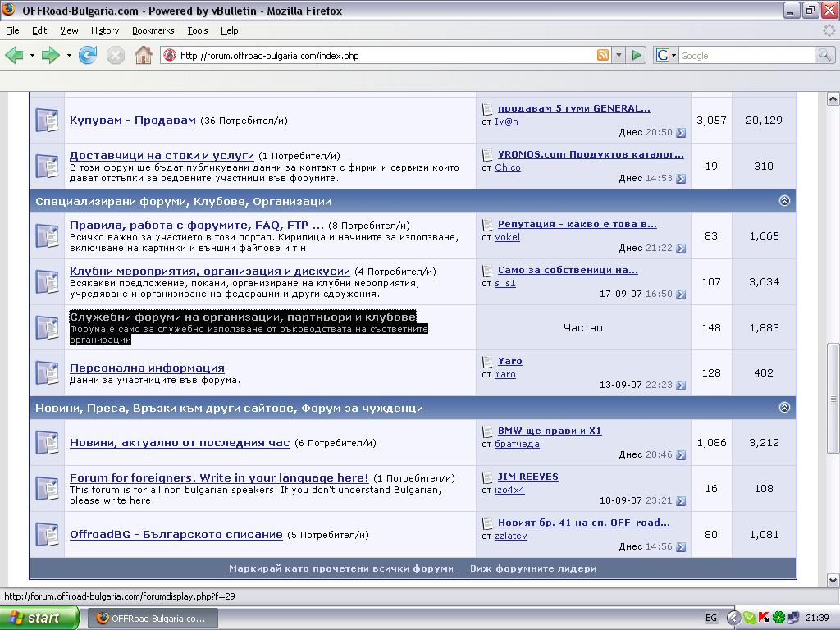Click the vertical page scrollbar thumb
The width and height of the screenshot is (840, 630).
(x=833, y=398)
